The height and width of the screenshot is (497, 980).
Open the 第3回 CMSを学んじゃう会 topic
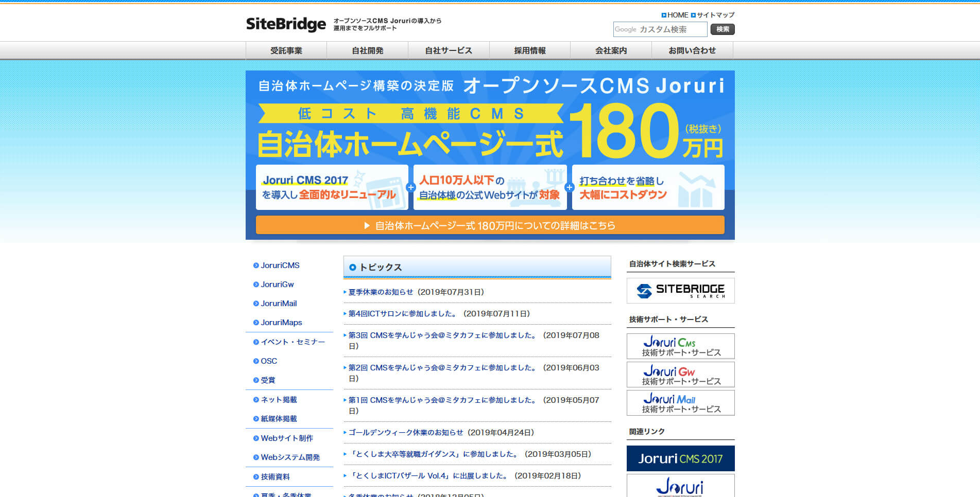442,335
